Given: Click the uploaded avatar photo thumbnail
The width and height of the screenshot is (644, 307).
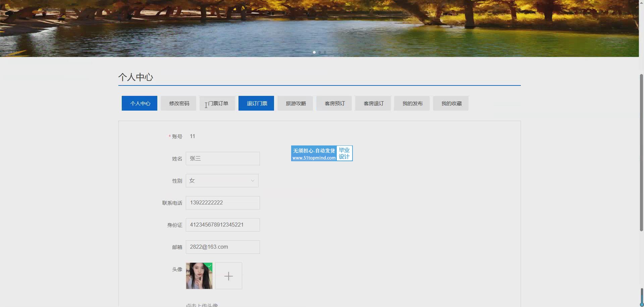Looking at the screenshot, I should (x=199, y=276).
